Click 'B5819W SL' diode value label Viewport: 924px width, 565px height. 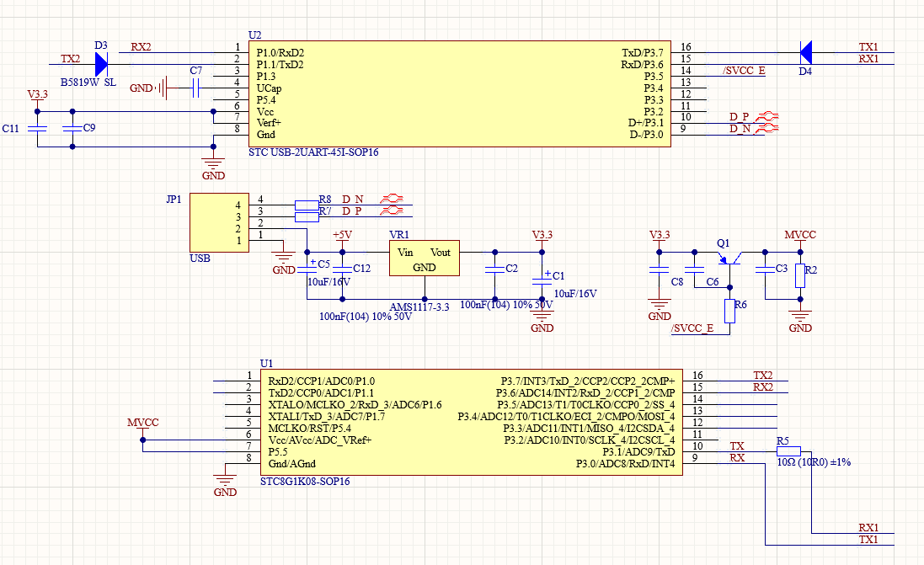(x=88, y=83)
